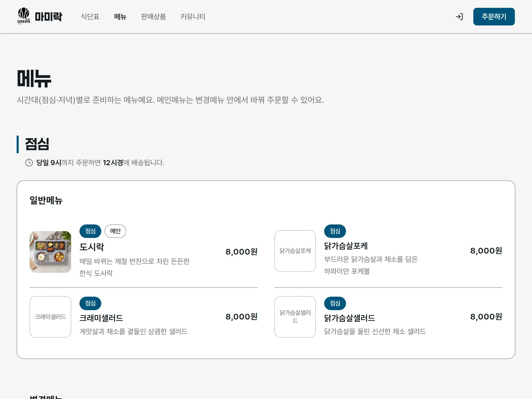
Task: Select the 닭가슴살포케 item title
Action: pos(346,246)
